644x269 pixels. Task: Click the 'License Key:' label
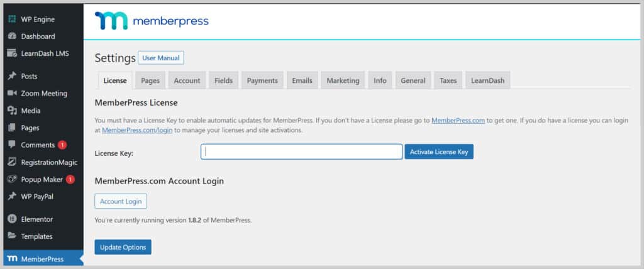pos(114,153)
